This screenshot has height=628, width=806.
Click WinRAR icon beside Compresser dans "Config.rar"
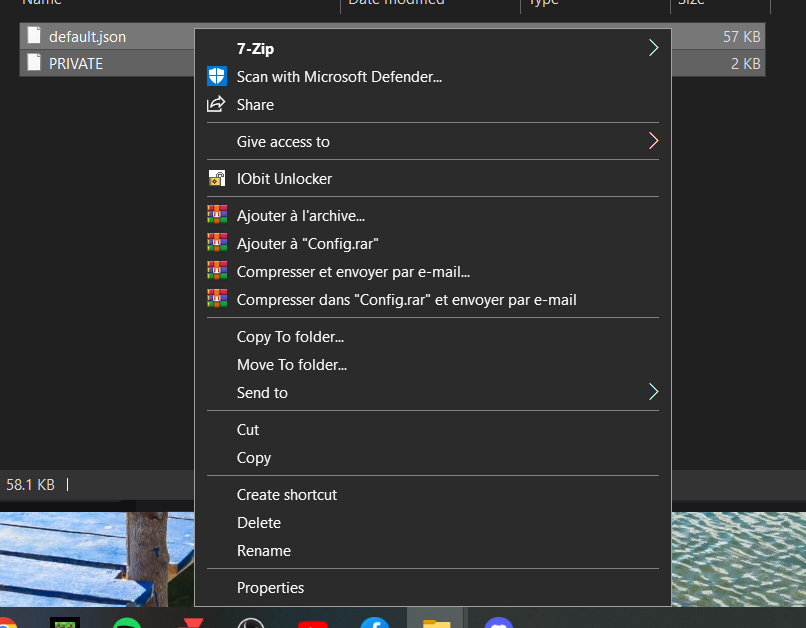coord(217,298)
